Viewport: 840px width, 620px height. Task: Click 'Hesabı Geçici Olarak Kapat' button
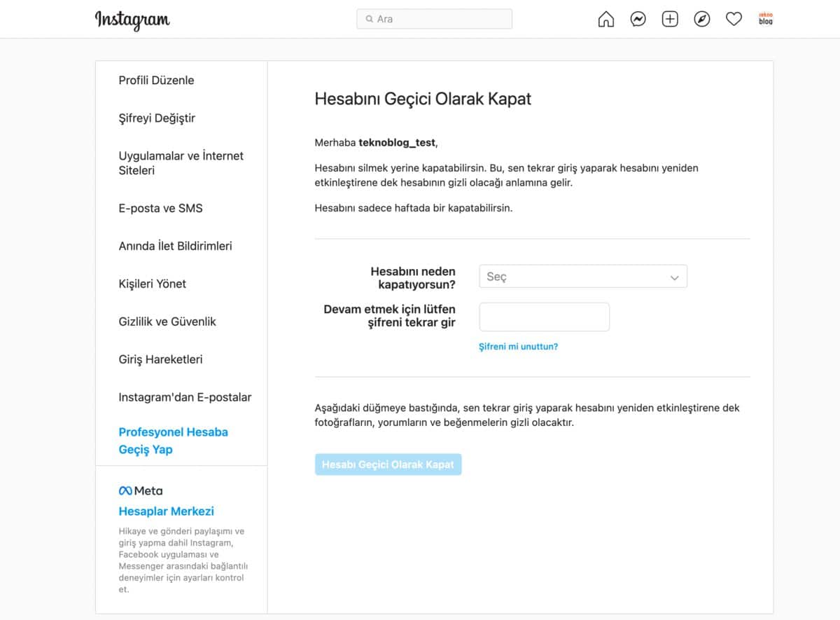[x=388, y=464]
